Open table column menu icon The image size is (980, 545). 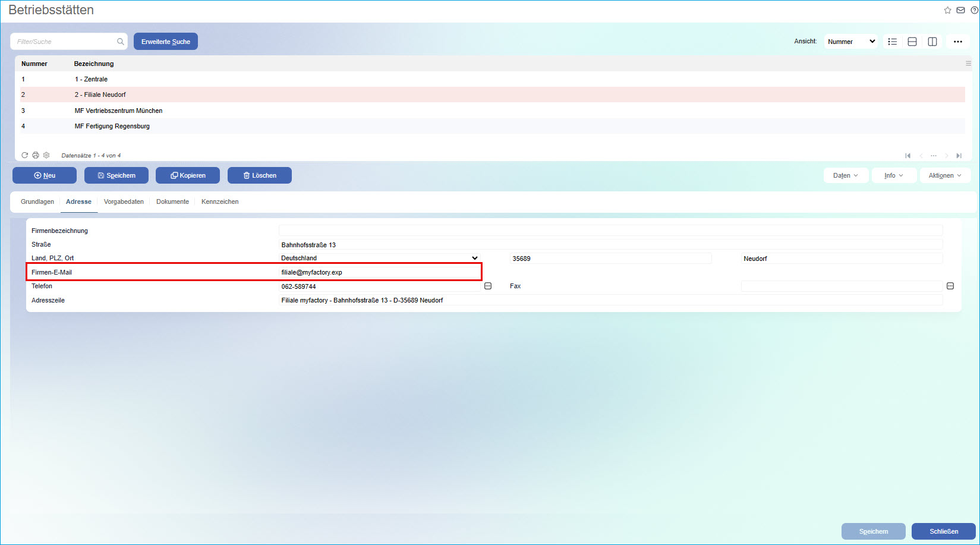click(968, 63)
